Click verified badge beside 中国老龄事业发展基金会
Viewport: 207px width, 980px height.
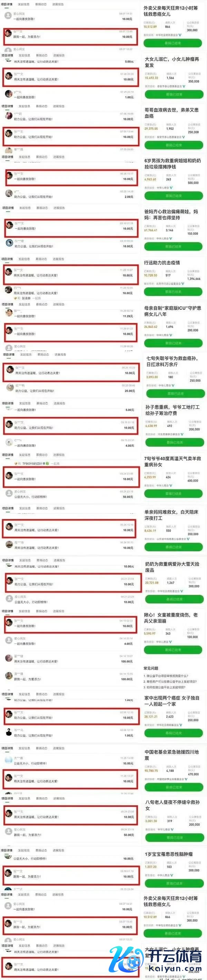coord(185,779)
